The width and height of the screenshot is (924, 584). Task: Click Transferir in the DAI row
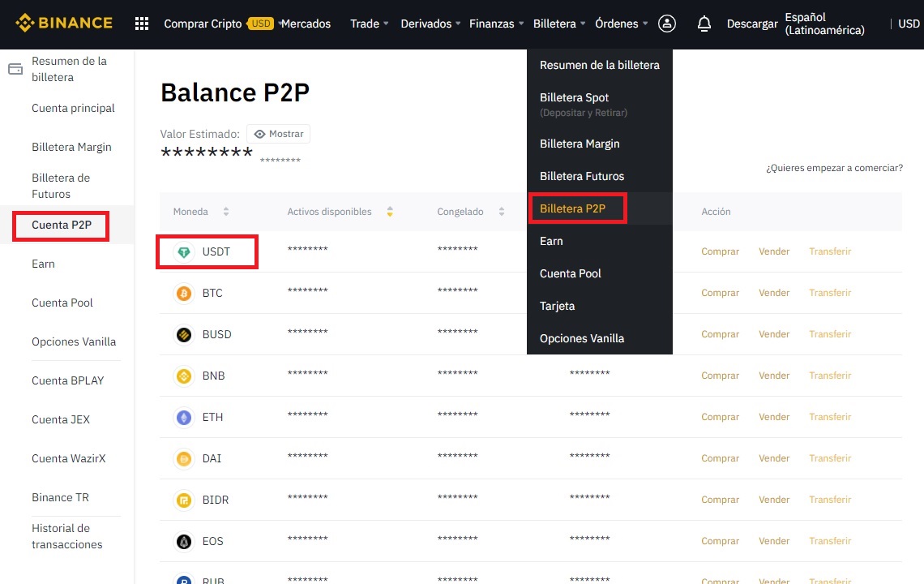(x=830, y=457)
